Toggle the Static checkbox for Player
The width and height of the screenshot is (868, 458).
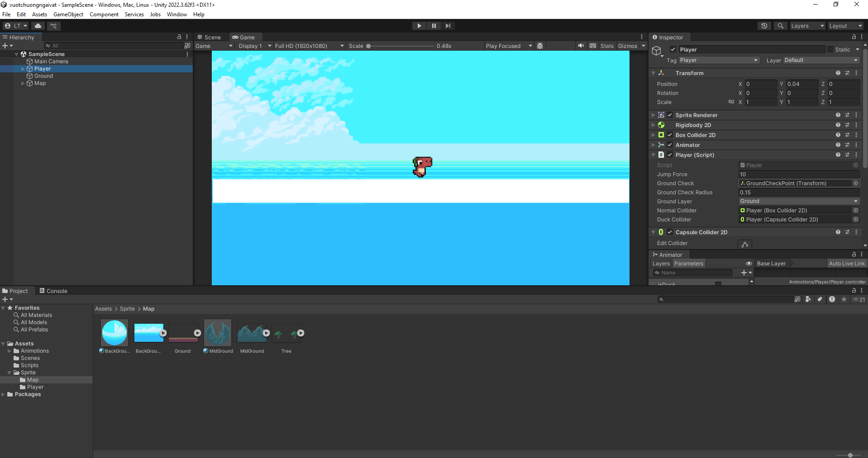pos(830,50)
